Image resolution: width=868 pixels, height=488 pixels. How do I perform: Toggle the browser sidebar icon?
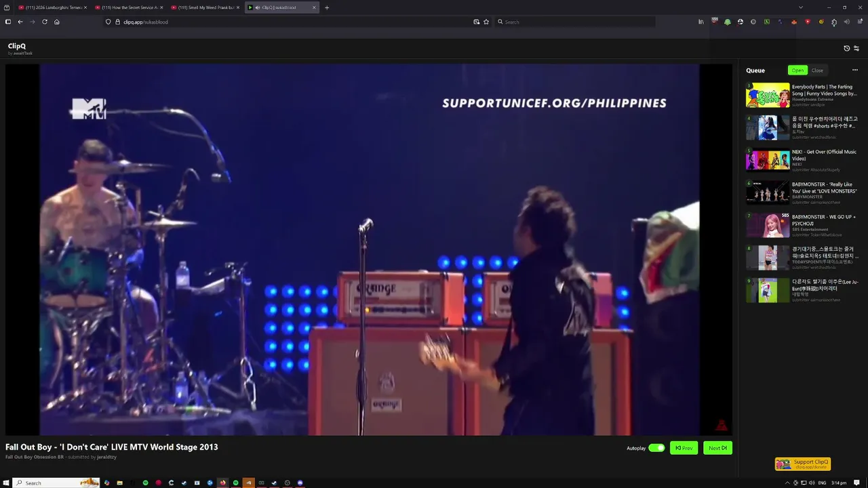click(7, 22)
